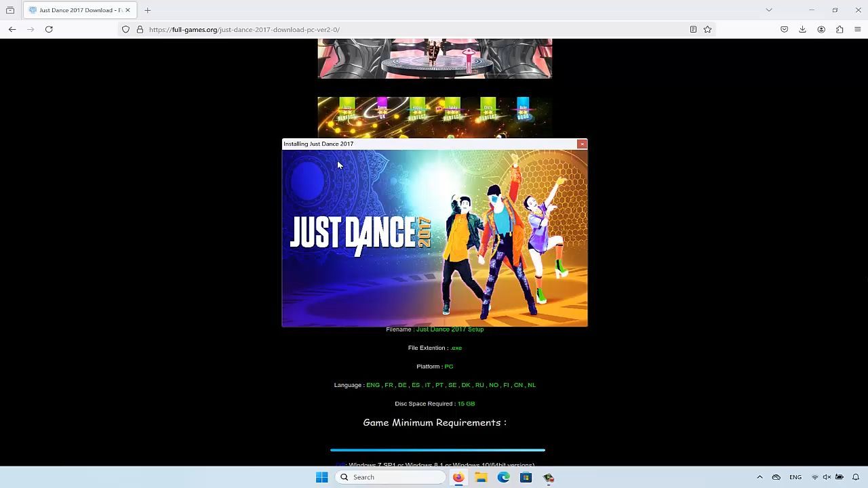
Task: View site security padlock information
Action: (140, 29)
